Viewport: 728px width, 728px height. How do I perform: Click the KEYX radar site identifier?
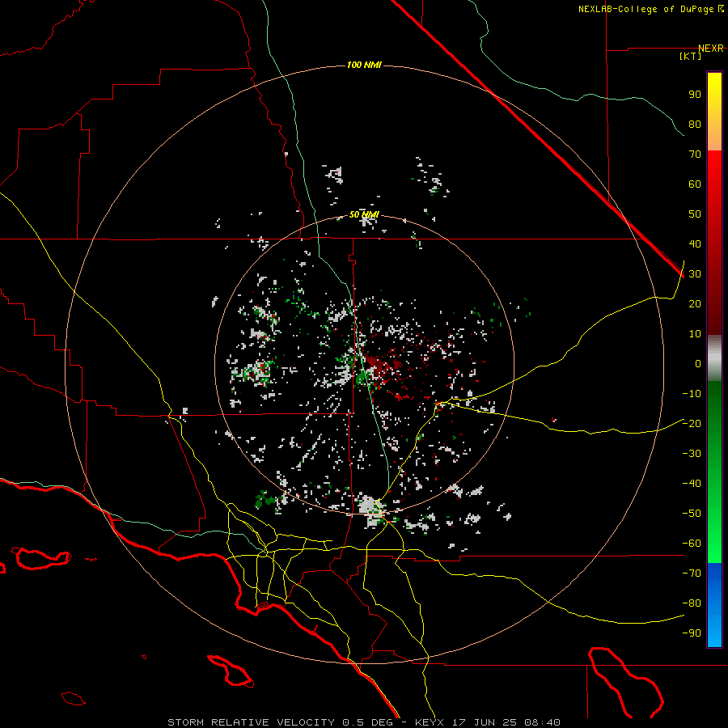click(x=430, y=722)
